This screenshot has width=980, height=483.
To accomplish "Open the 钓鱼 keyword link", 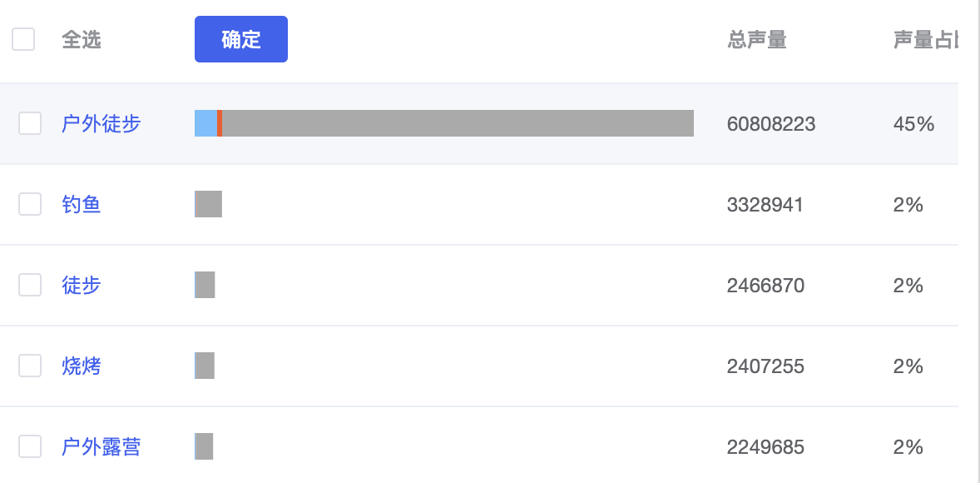I will coord(82,204).
